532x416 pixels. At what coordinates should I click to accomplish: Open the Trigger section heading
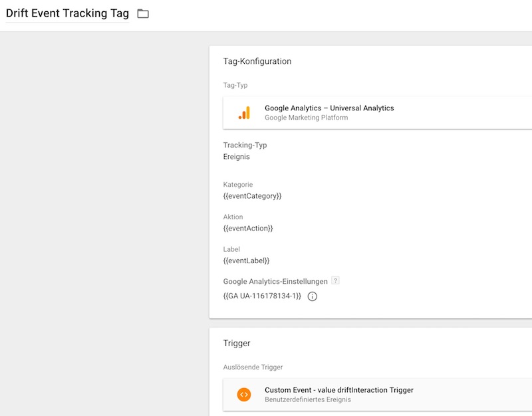tap(237, 343)
